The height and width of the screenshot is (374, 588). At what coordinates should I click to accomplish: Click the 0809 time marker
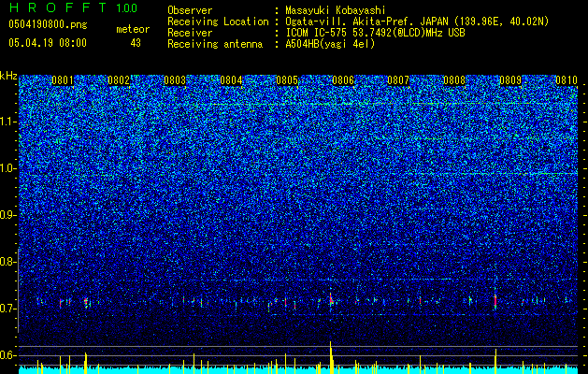coord(510,80)
